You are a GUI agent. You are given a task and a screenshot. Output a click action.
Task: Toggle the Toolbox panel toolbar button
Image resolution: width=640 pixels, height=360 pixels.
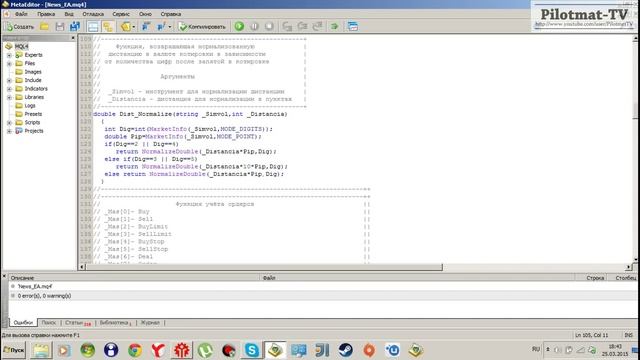tap(108, 27)
